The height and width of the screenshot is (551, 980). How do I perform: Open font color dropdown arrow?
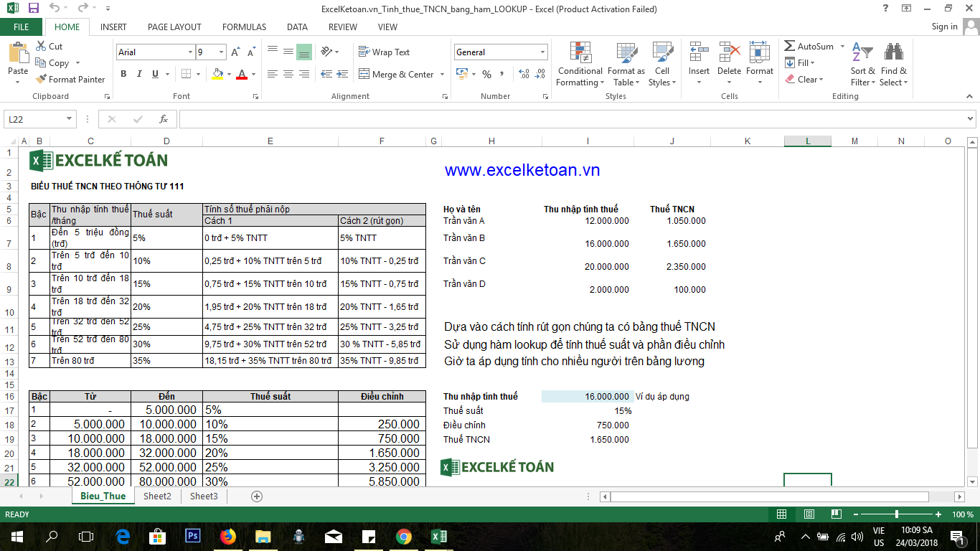(253, 75)
